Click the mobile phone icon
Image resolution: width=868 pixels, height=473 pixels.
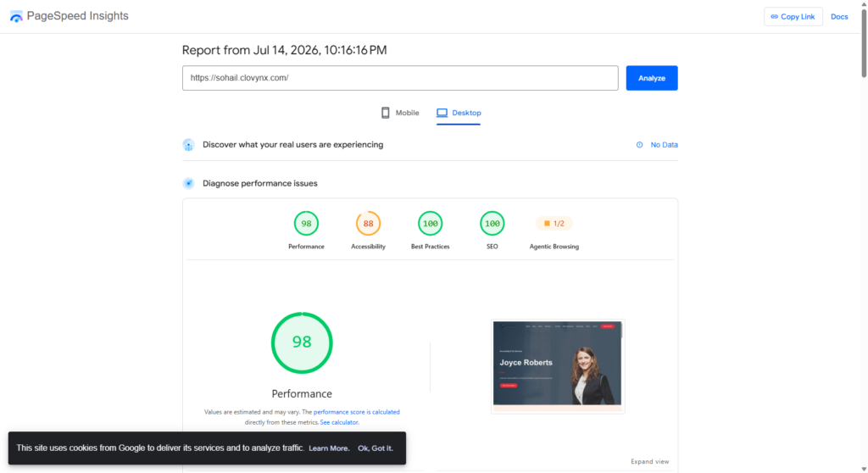pyautogui.click(x=386, y=113)
